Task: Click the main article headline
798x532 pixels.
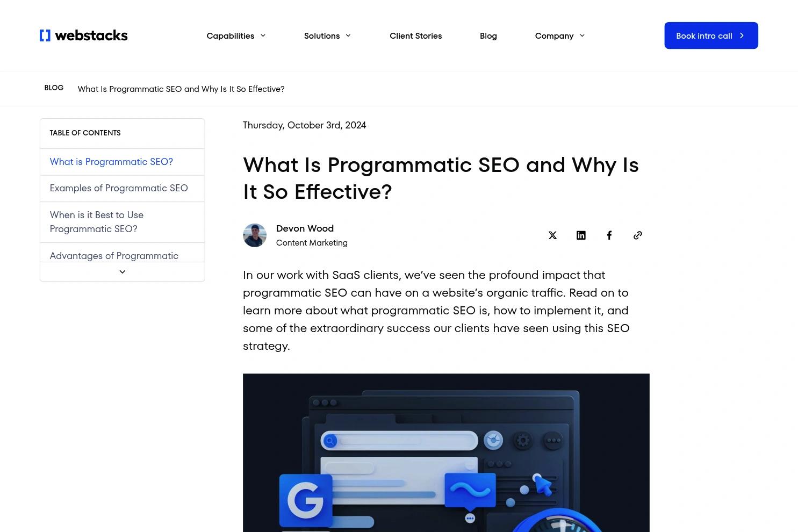Action: (441, 178)
